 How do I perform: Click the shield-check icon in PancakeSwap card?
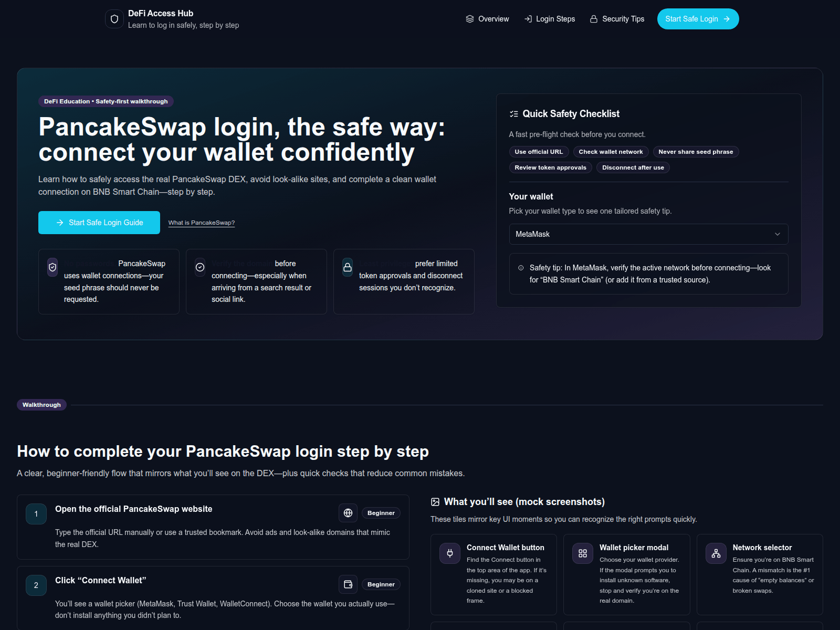pos(52,267)
